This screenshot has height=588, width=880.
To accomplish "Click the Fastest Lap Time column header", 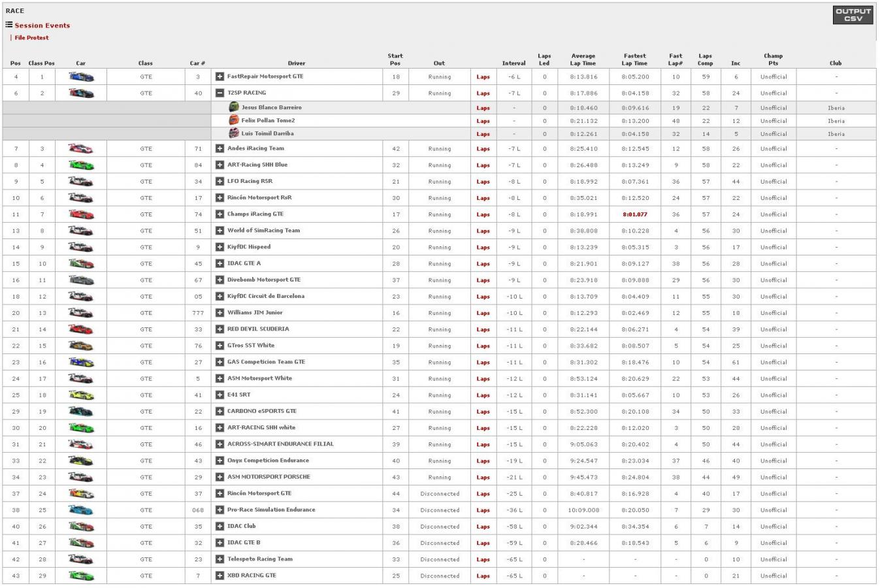I will 634,59.
